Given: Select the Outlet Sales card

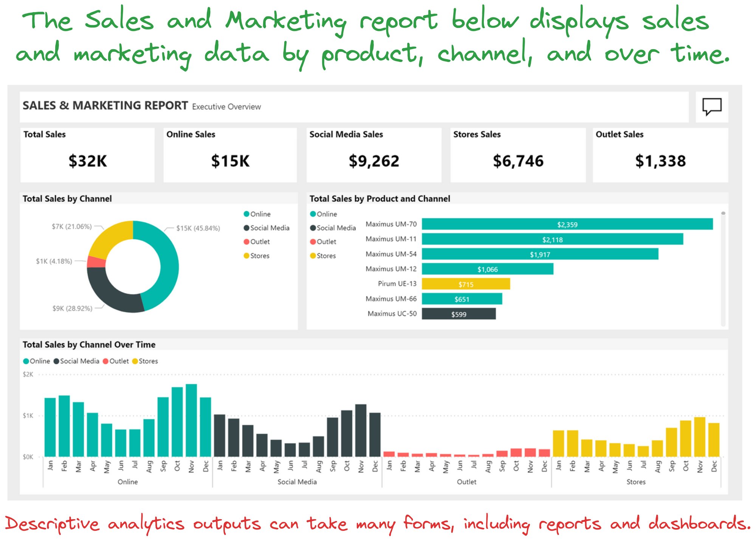Looking at the screenshot, I should [660, 155].
